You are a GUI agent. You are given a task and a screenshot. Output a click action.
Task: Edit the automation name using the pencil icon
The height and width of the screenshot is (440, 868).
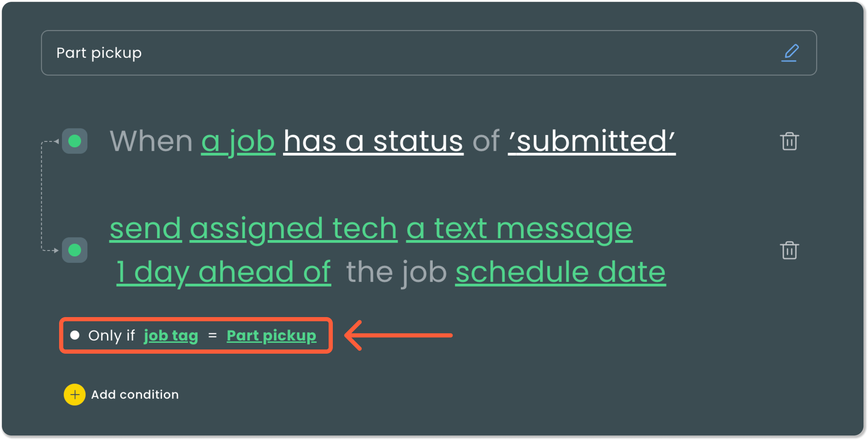(x=791, y=53)
